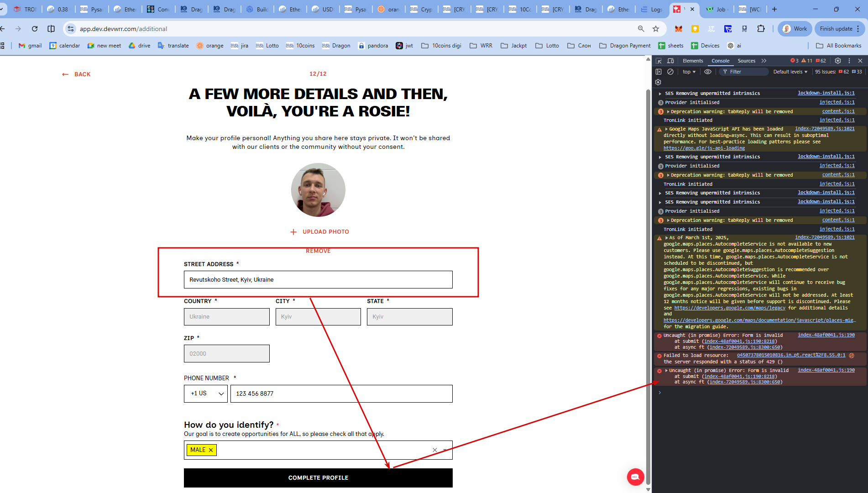Toggle the console sidebar panel
Image resolution: width=868 pixels, height=493 pixels.
[659, 72]
